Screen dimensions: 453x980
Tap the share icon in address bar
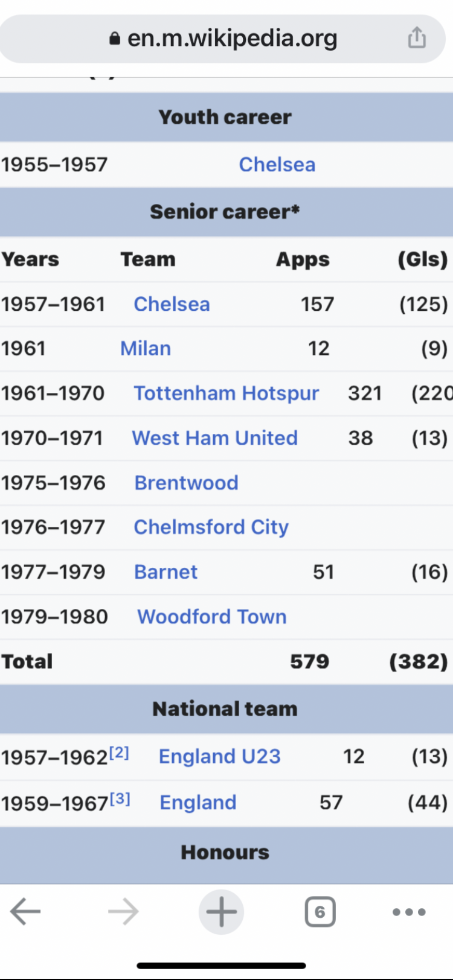point(417,38)
